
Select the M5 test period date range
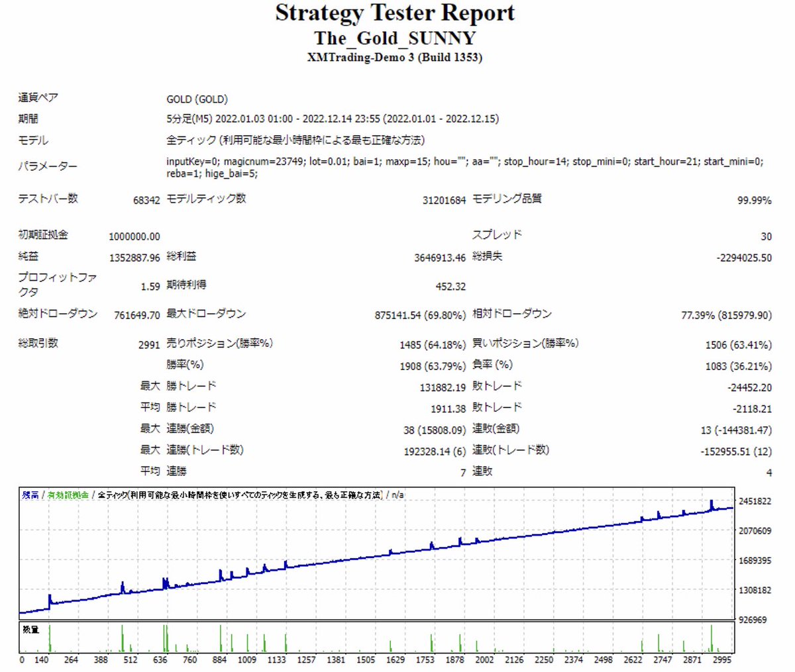coord(333,119)
